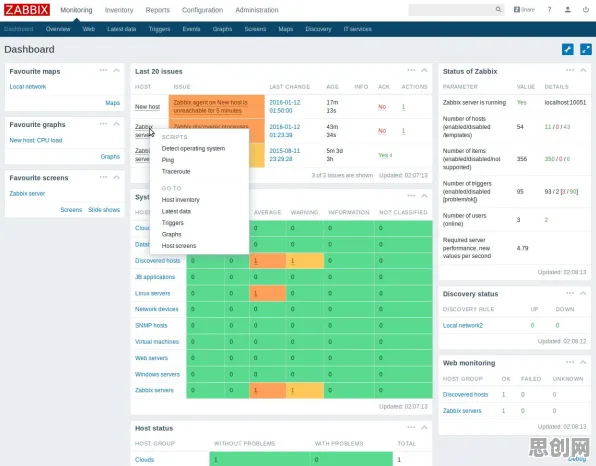The width and height of the screenshot is (596, 466).
Task: Open the Share icon link
Action: coord(524,10)
